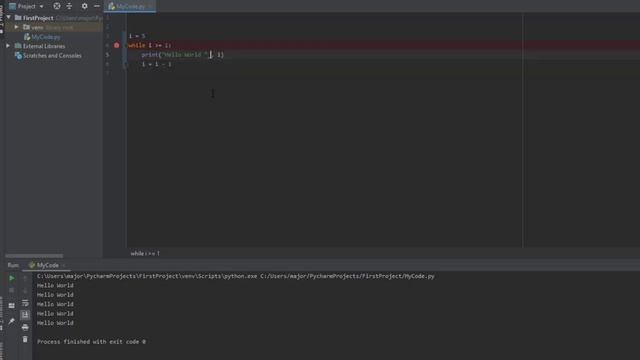Click the Collapse All icon in Project panel
Screen dimensions: 640x360
pyautogui.click(x=69, y=6)
